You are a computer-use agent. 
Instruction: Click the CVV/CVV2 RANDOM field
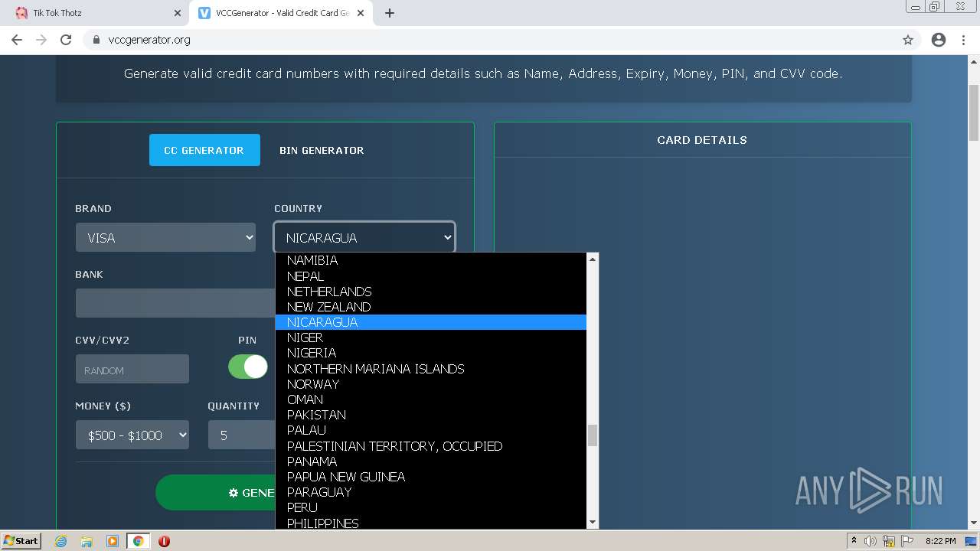click(132, 369)
